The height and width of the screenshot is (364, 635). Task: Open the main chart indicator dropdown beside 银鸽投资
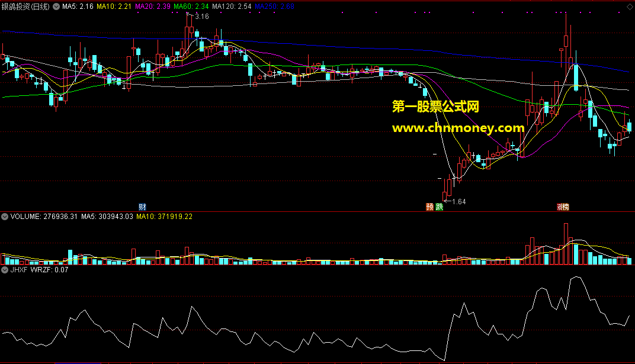click(x=56, y=7)
